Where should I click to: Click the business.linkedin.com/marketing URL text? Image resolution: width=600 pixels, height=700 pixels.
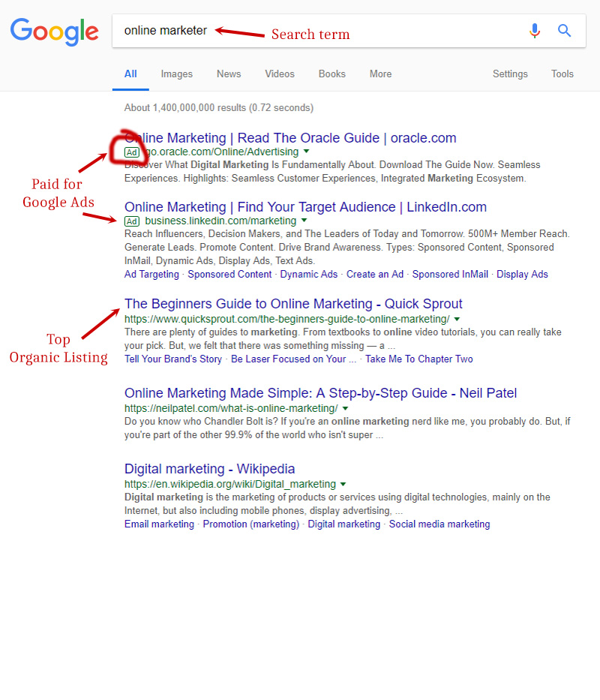(220, 221)
